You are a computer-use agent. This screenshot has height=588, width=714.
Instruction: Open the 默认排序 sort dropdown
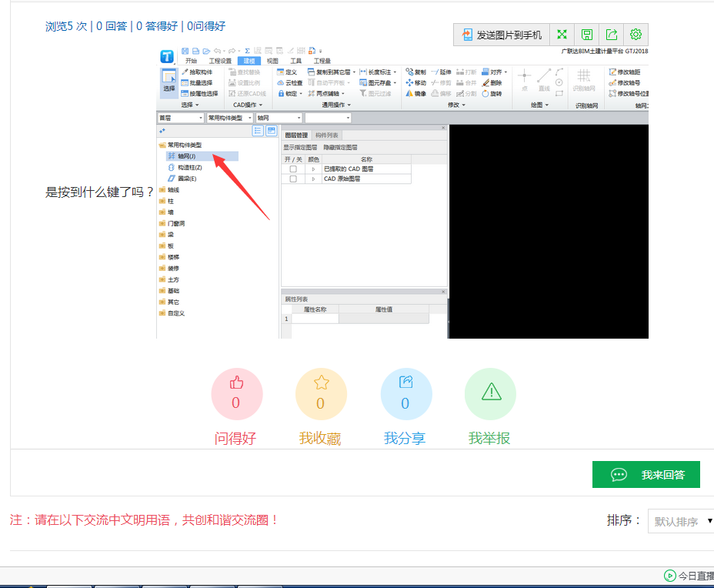click(681, 521)
